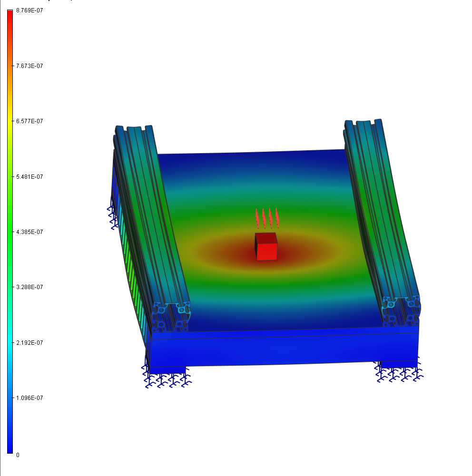Screen dimensions: 472x476
Task: Click the displacement color legend bar
Action: 10,232
